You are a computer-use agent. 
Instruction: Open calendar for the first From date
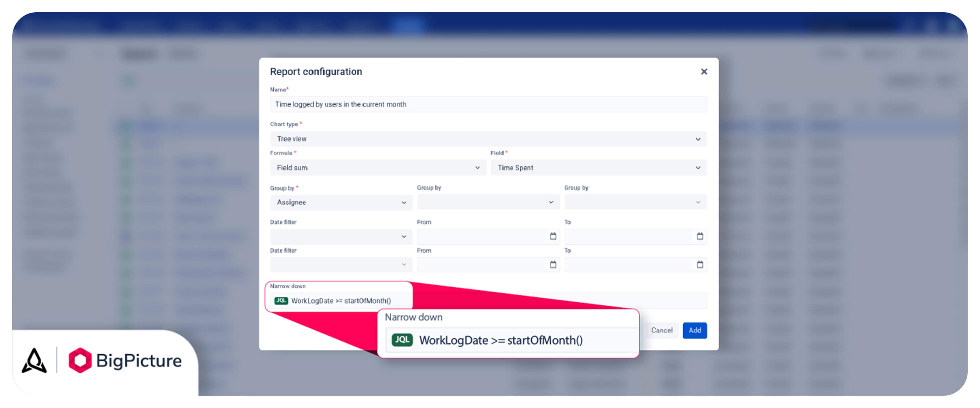click(x=553, y=236)
